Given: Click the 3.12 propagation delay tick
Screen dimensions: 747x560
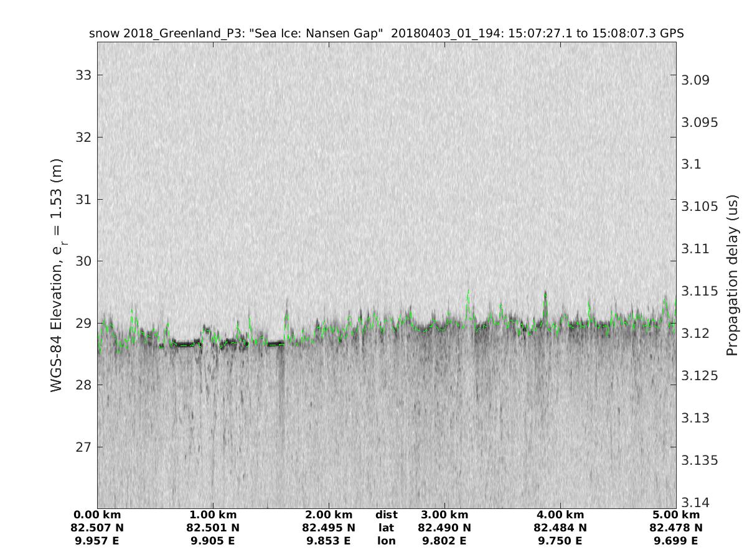Looking at the screenshot, I should click(695, 334).
